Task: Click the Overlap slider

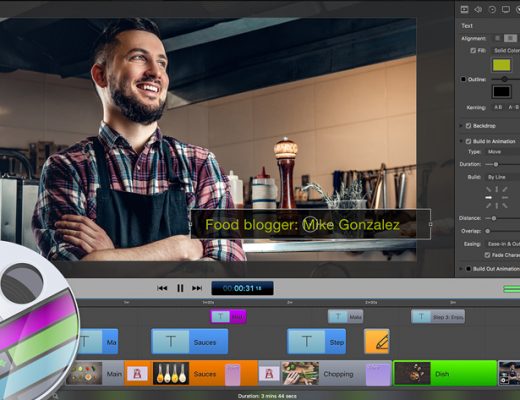Action: pos(502,231)
